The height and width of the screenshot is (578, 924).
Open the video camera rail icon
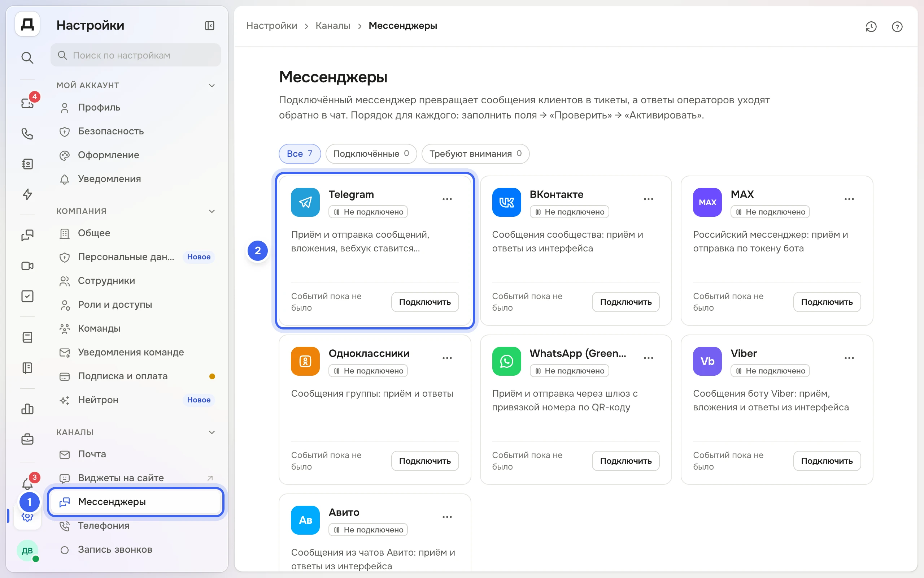click(x=27, y=266)
